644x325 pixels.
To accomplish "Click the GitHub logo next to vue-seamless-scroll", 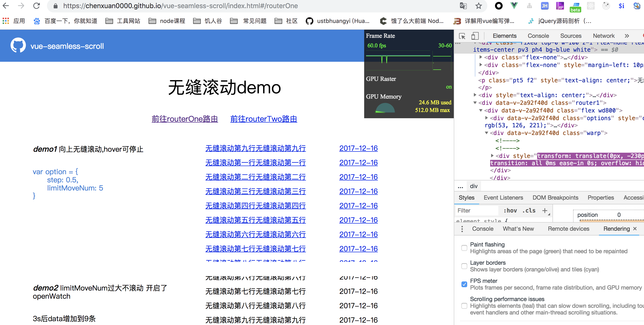I will pyautogui.click(x=18, y=45).
